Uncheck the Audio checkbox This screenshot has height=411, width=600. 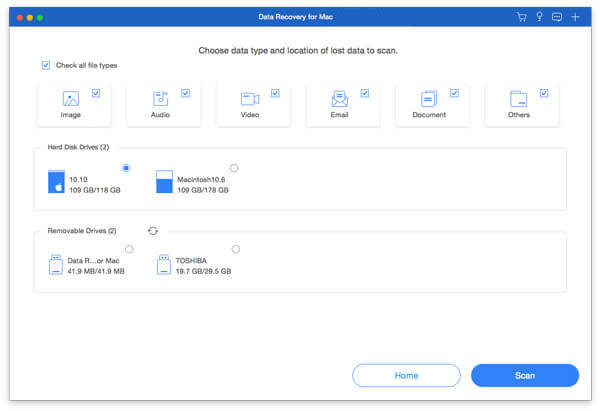[x=186, y=93]
